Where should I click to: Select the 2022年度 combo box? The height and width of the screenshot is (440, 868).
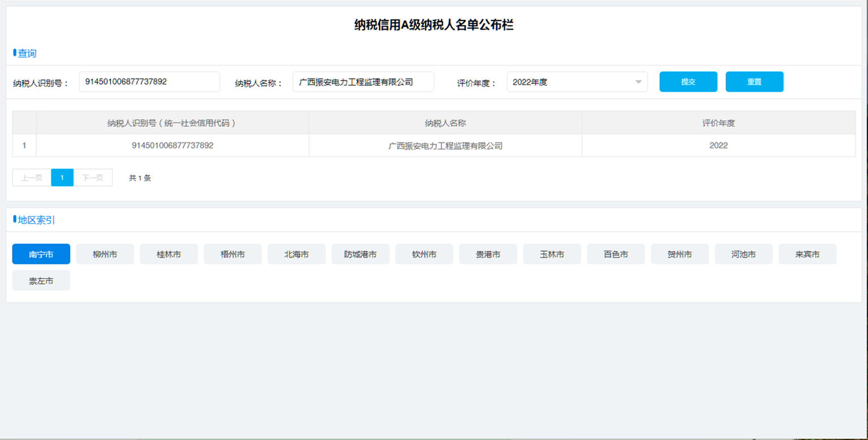[577, 82]
